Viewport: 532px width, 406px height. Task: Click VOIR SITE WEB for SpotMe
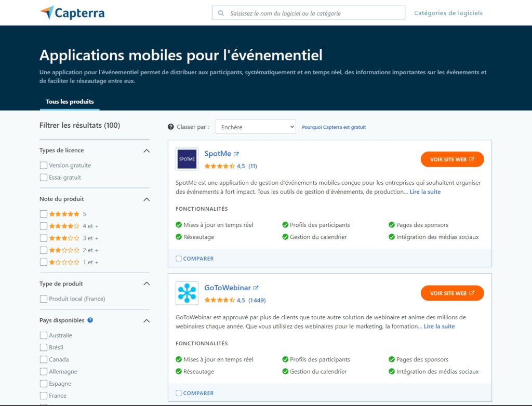453,159
